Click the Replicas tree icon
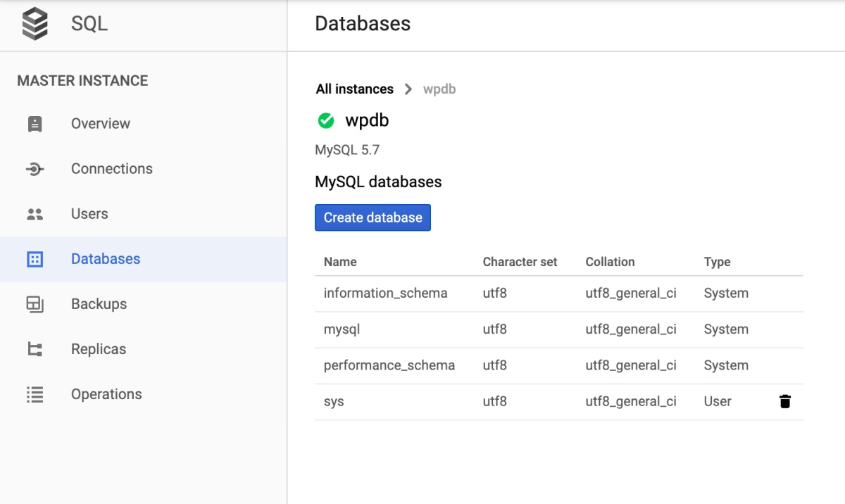The image size is (845, 504). (x=35, y=348)
